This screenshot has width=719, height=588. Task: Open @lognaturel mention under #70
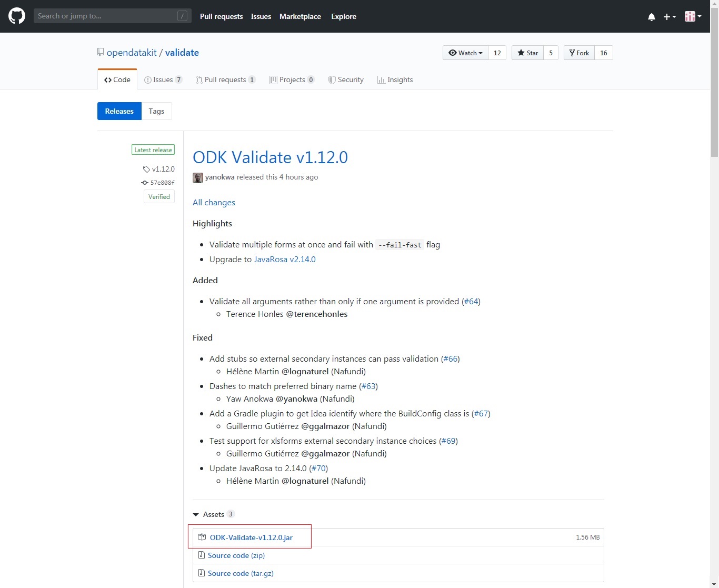305,481
